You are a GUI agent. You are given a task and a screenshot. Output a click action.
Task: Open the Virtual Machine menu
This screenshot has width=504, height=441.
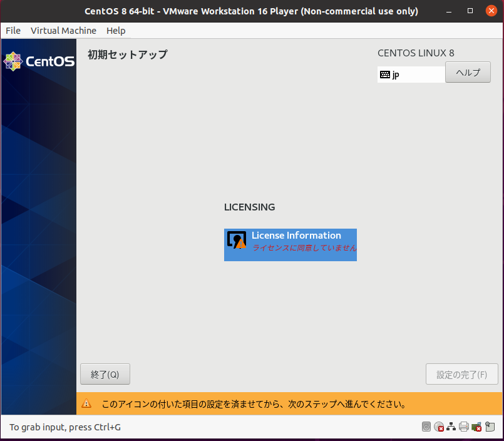tap(63, 31)
